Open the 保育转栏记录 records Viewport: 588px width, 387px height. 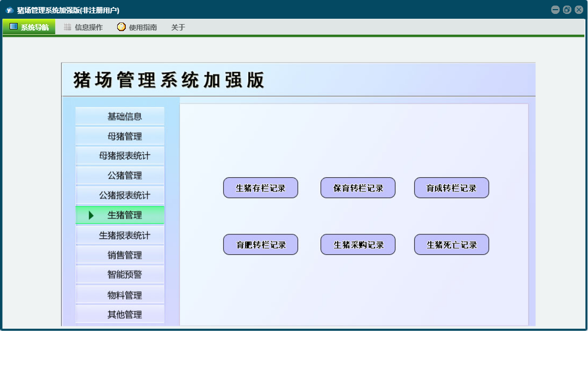(358, 188)
